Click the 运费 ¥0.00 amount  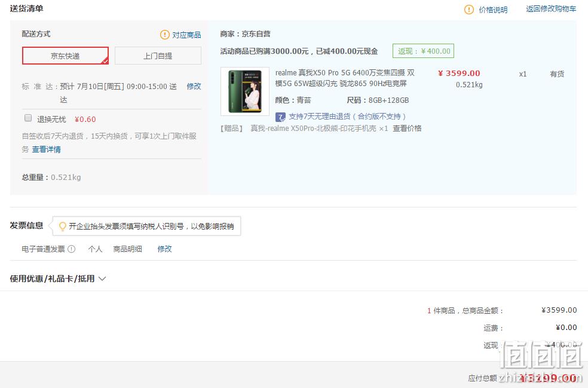pos(566,327)
